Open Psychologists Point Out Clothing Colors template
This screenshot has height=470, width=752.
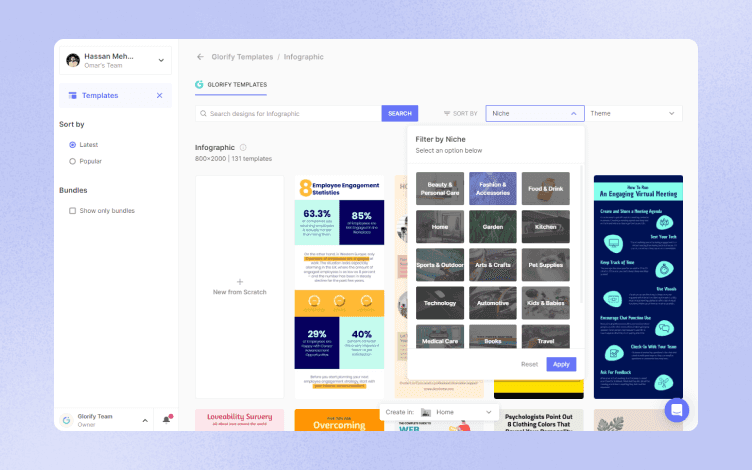(x=539, y=420)
